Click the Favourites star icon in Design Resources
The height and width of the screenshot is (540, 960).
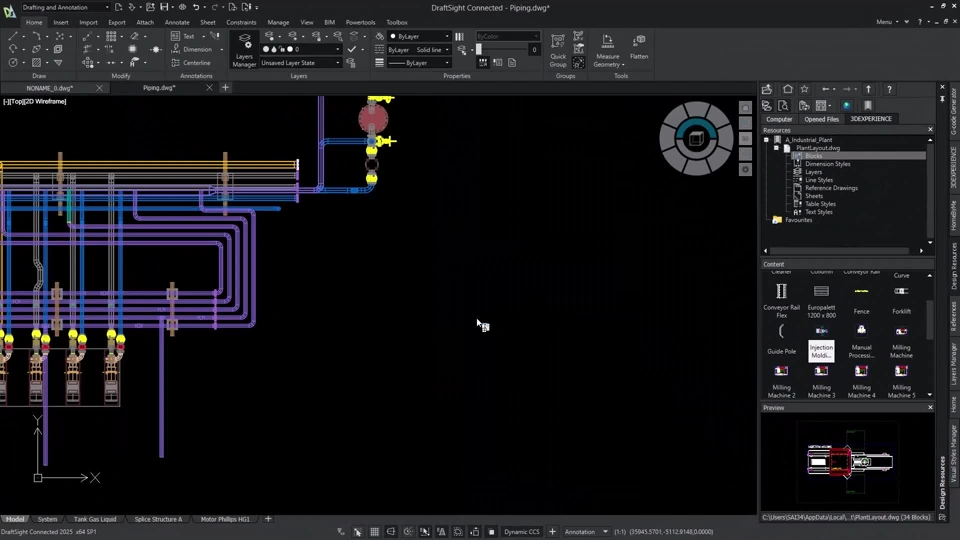click(x=804, y=89)
